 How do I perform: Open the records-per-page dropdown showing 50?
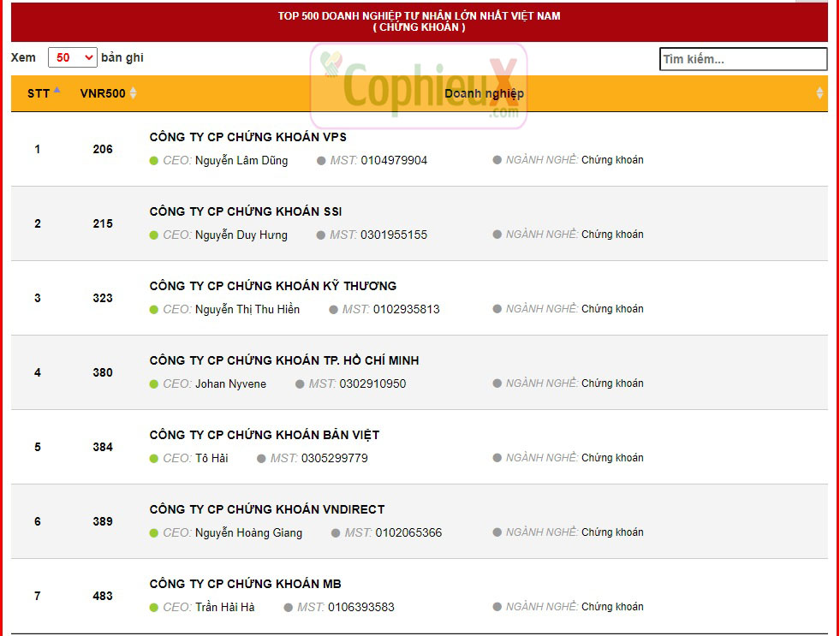tap(73, 57)
